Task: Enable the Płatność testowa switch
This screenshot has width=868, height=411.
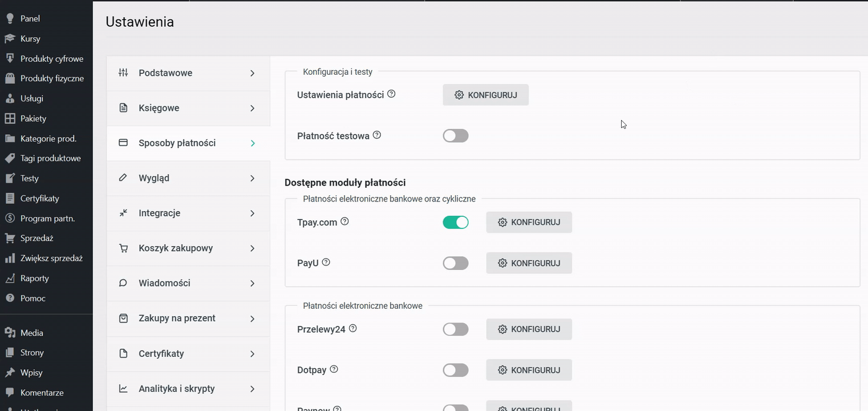Action: coord(456,136)
